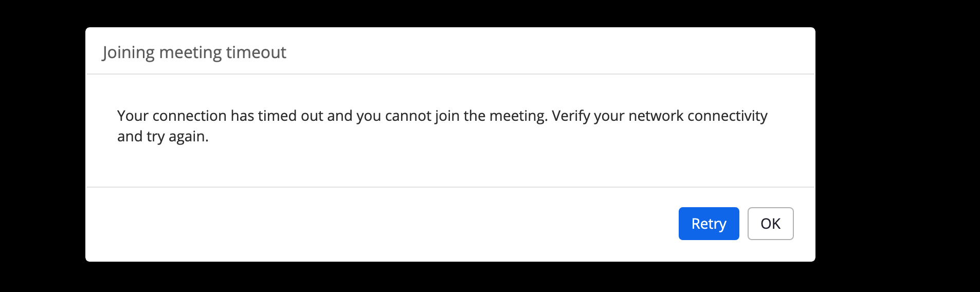Hit Retry to reconnect to the meeting

point(709,224)
